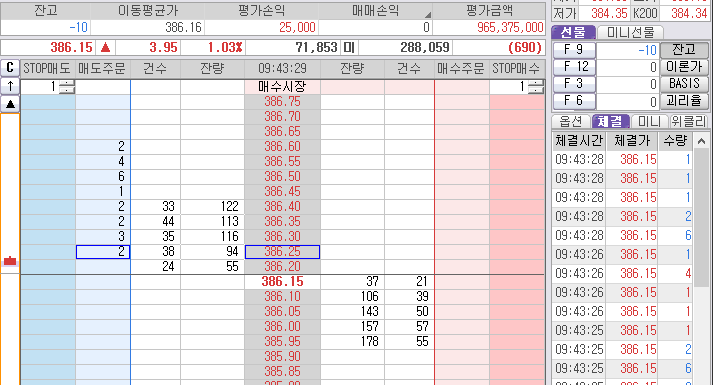Viewport: 713px width, 385px height.
Task: Click the F 12 contract button
Action: 574,67
